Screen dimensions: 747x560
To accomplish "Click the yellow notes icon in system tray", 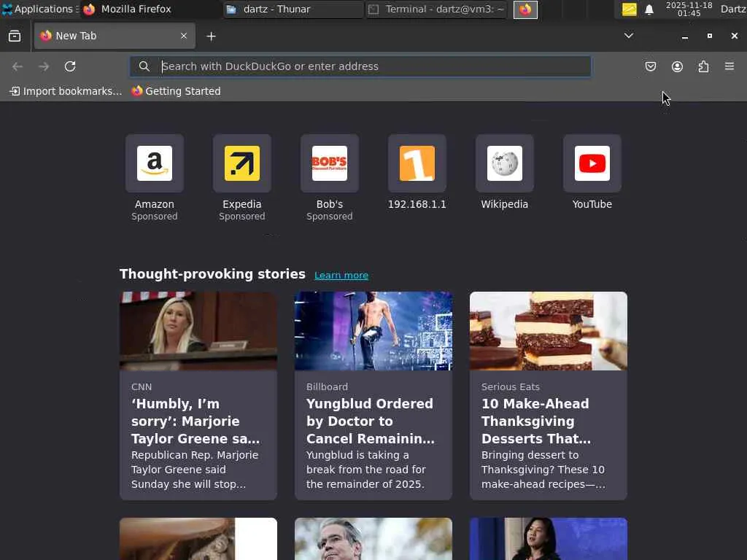I will tap(630, 9).
